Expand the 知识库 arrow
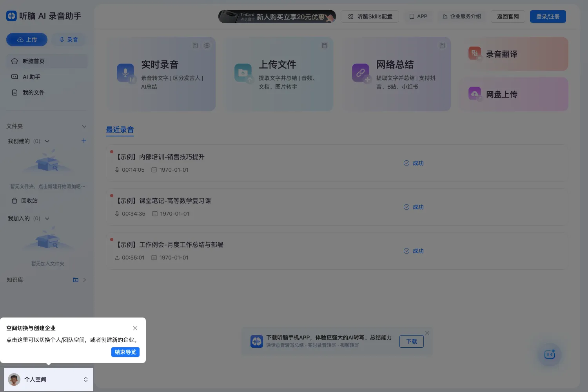 coord(85,280)
